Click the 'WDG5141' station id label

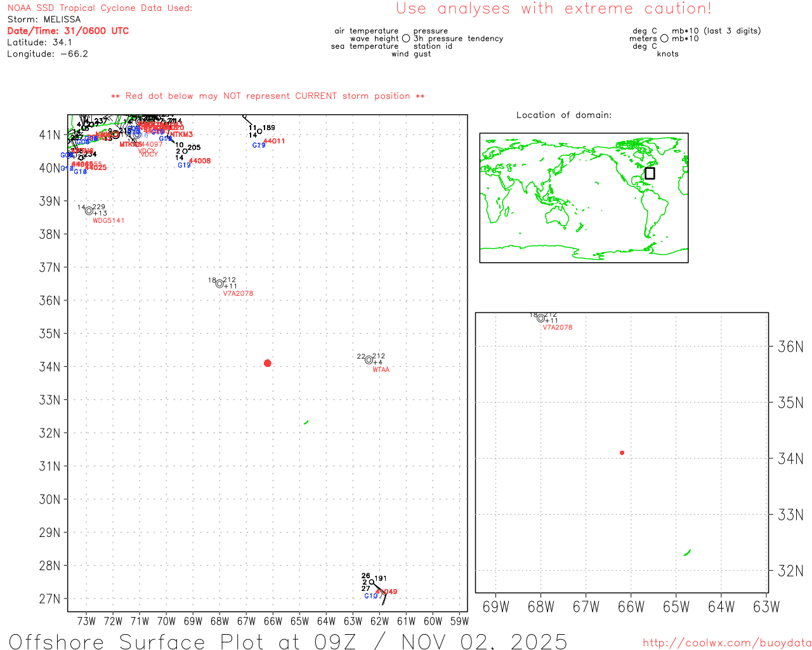coord(108,221)
